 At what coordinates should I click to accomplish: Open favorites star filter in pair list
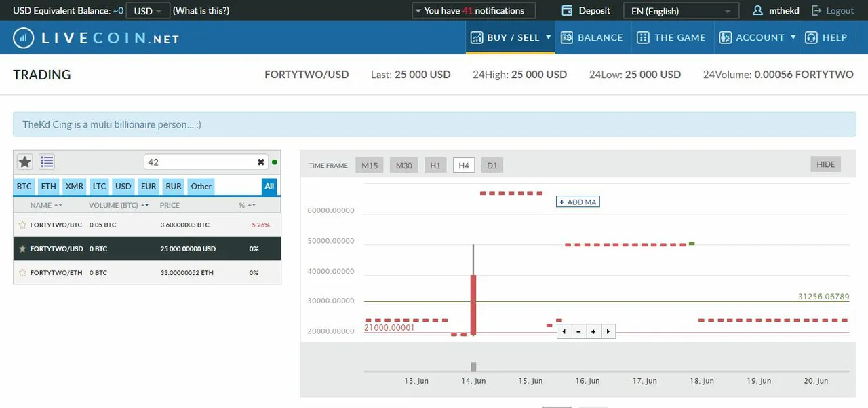click(25, 162)
